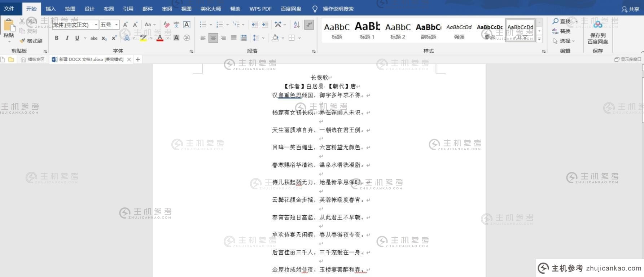The width and height of the screenshot is (644, 277).
Task: Switch to the Design (设计) tab
Action: coord(89,9)
